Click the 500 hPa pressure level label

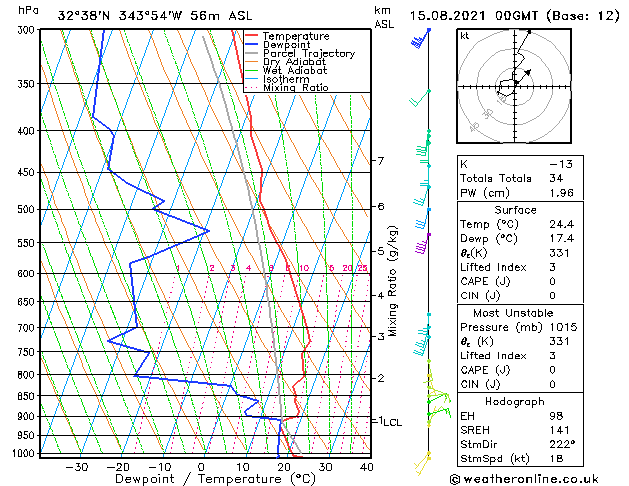tap(28, 209)
